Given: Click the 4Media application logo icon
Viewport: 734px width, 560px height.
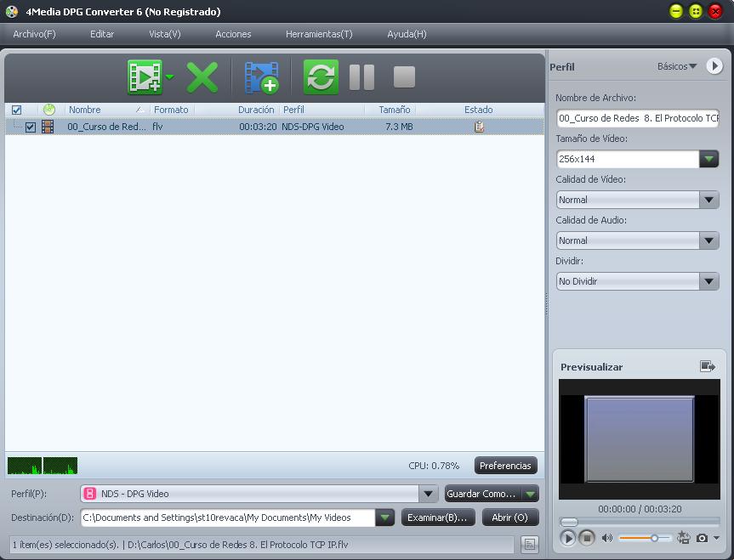Looking at the screenshot, I should pos(12,12).
